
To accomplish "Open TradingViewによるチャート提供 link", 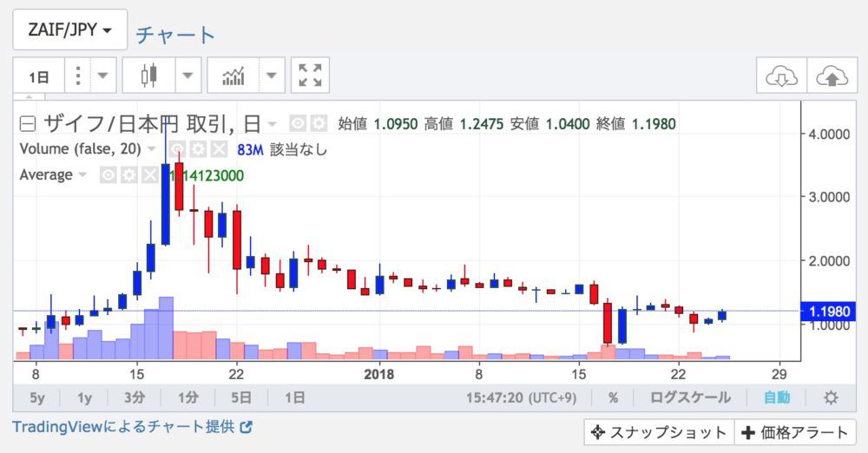I will [x=133, y=427].
